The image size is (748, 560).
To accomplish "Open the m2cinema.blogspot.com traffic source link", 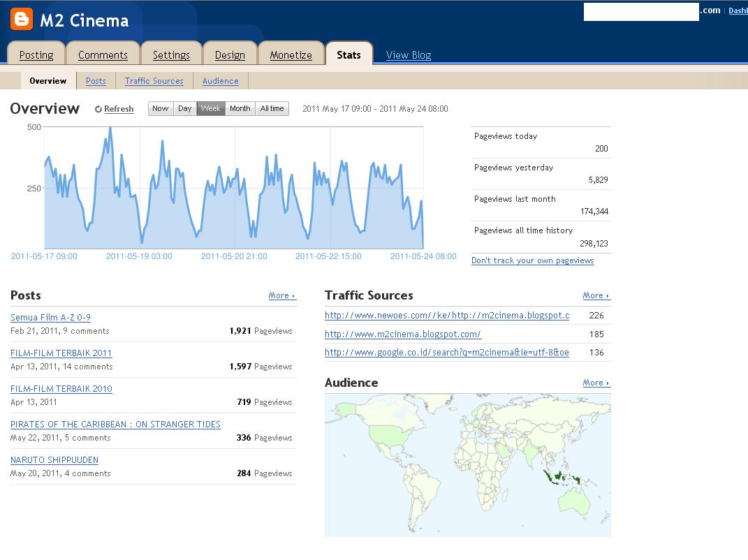I will [x=402, y=334].
